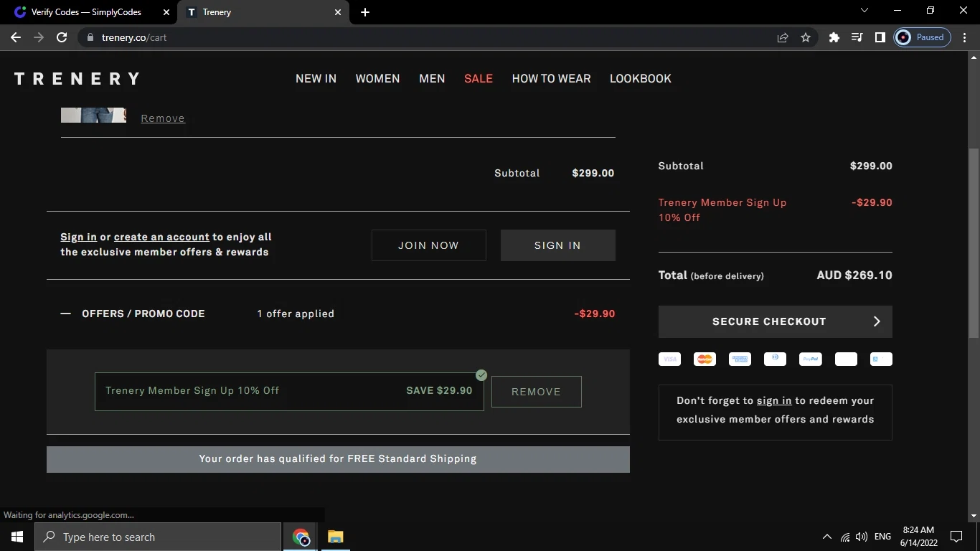This screenshot has height=551, width=980.
Task: Open the NEW IN menu
Action: pyautogui.click(x=316, y=79)
